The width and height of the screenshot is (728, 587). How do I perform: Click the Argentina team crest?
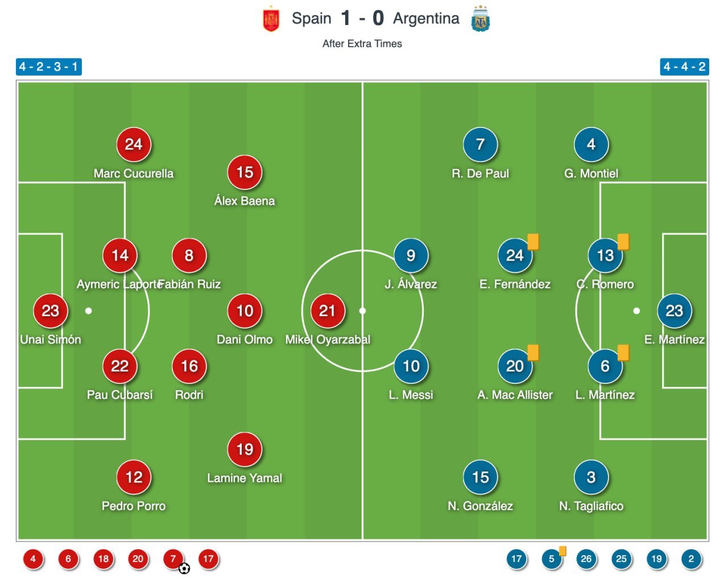(481, 19)
